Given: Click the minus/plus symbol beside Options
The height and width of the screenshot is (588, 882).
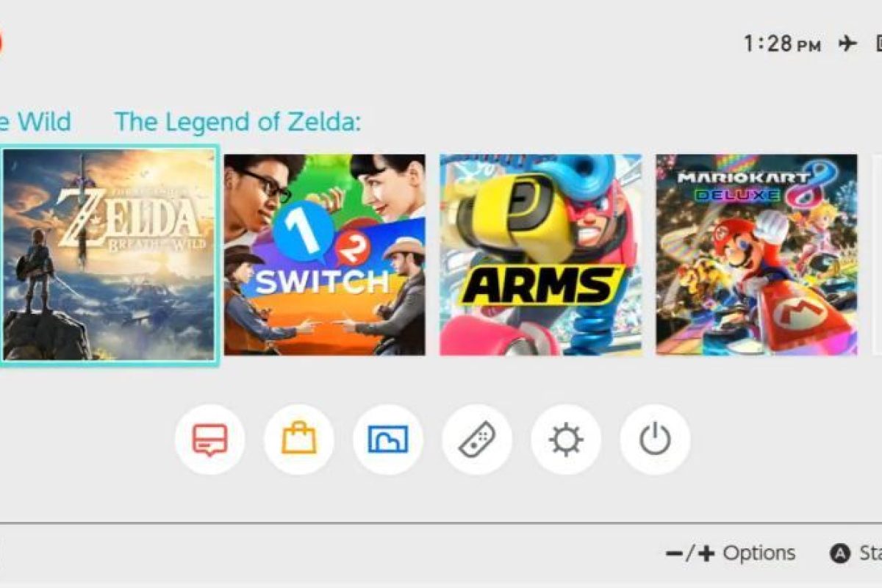Looking at the screenshot, I should click(690, 553).
